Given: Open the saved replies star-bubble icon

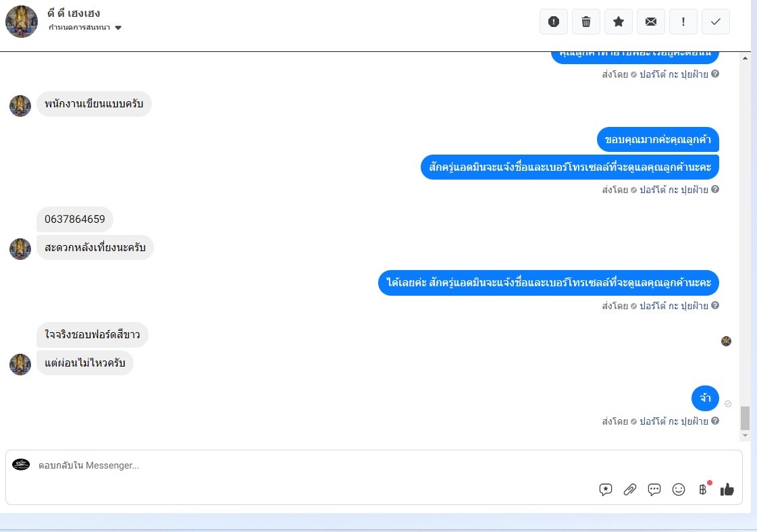Looking at the screenshot, I should [606, 489].
